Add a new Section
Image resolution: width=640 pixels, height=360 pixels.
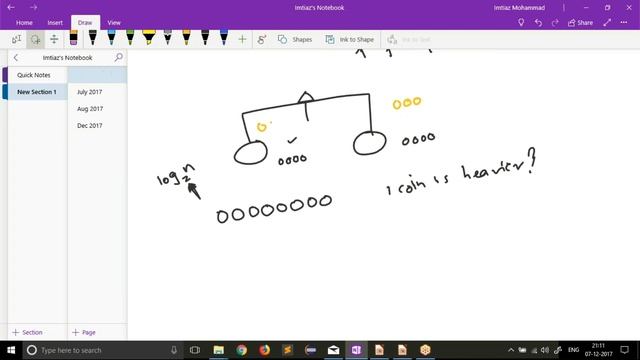point(27,332)
